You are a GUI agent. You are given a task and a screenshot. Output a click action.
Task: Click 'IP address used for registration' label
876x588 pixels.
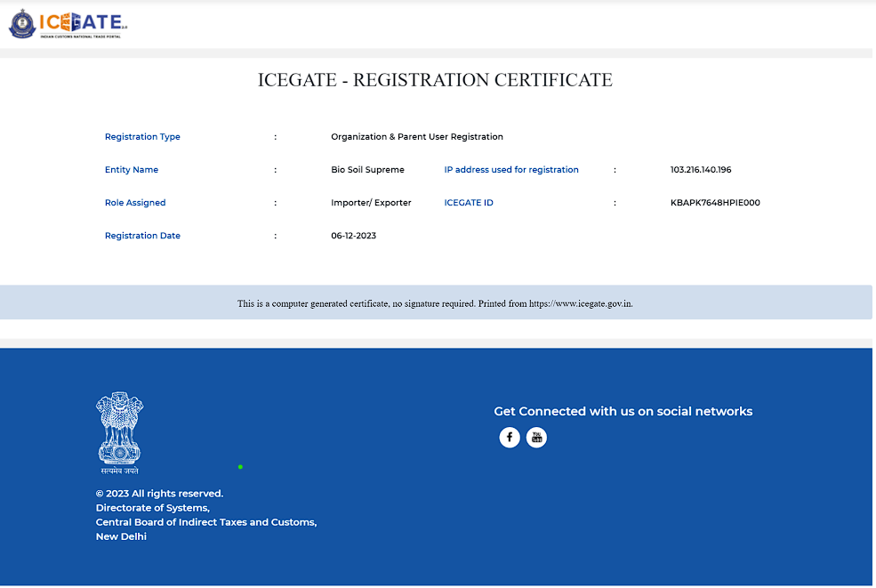[511, 169]
